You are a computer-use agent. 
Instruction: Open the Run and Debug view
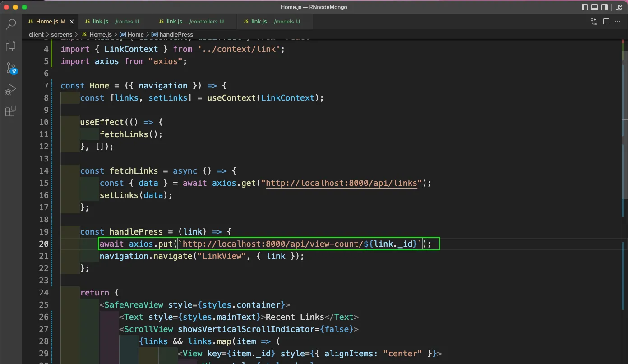tap(11, 90)
